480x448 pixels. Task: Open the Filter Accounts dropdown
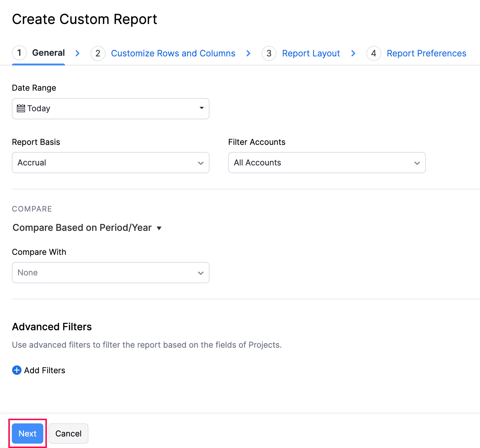[x=327, y=163]
